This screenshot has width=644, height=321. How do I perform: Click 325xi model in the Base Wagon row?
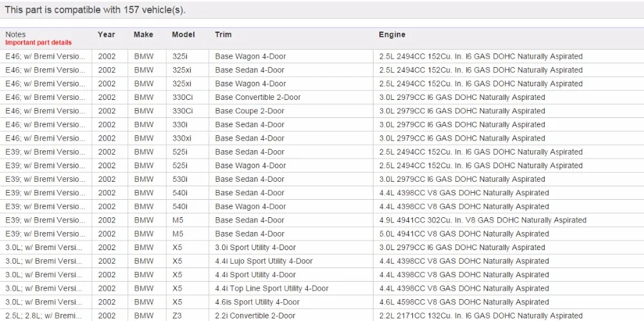pyautogui.click(x=182, y=83)
